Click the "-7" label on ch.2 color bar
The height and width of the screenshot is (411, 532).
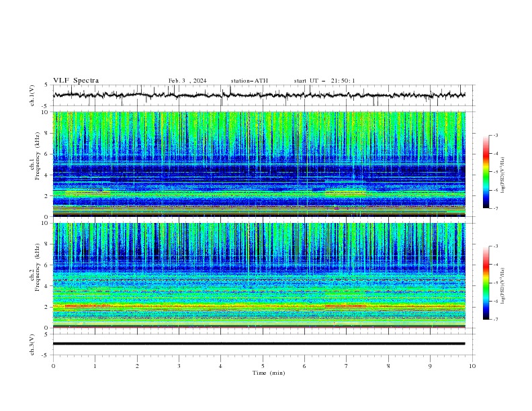point(495,320)
